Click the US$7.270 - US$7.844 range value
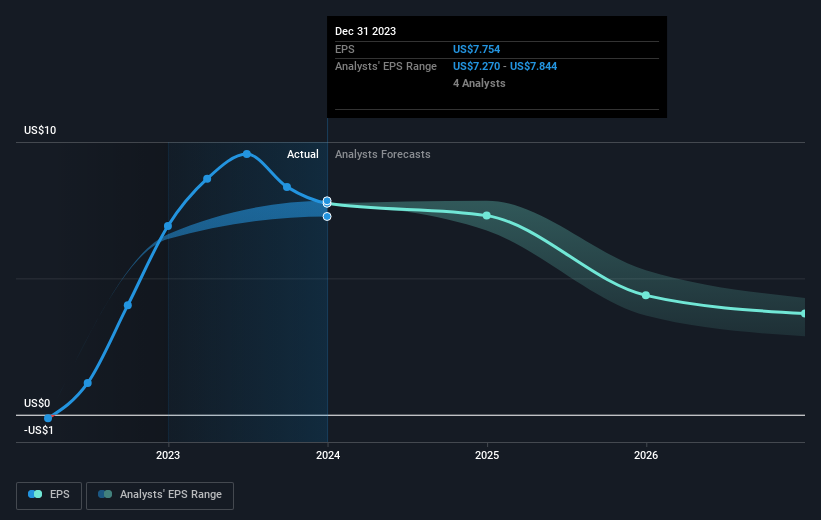The image size is (821, 520). [505, 67]
